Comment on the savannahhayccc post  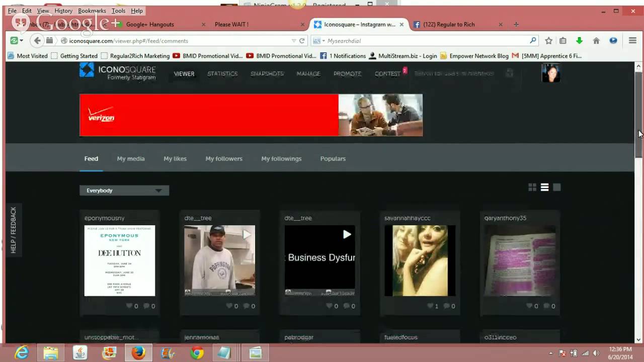(446, 306)
